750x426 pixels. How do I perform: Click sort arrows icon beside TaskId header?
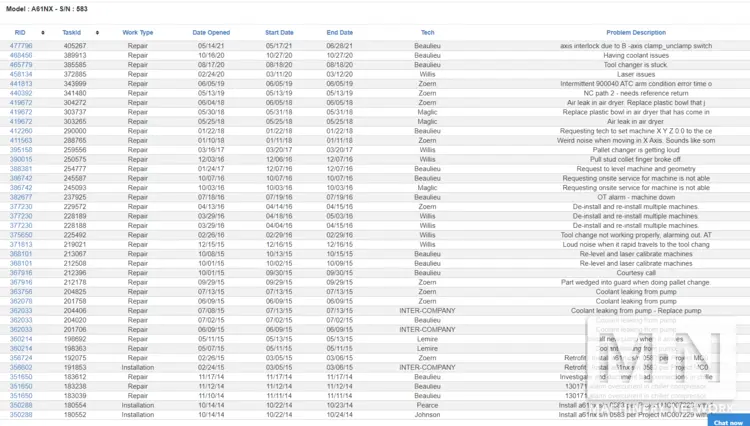tap(97, 33)
